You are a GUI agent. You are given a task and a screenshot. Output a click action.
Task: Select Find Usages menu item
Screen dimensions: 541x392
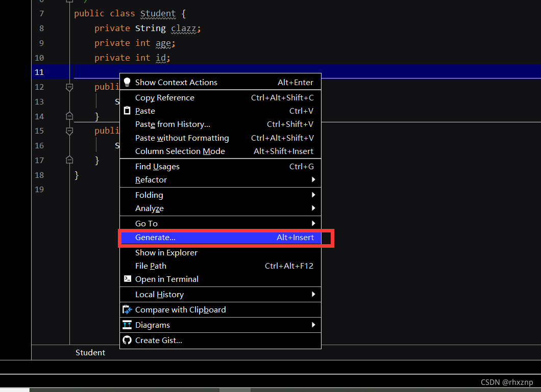[x=220, y=166]
